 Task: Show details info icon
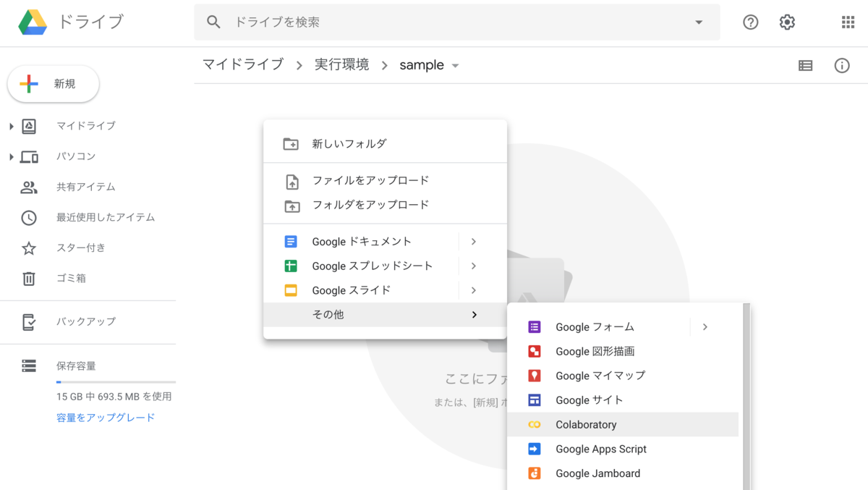coord(842,65)
